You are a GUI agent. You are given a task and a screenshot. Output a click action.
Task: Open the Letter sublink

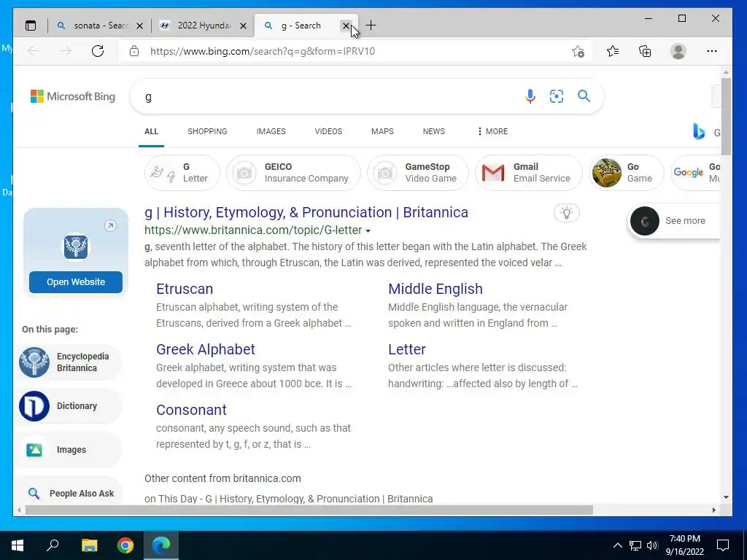click(407, 349)
